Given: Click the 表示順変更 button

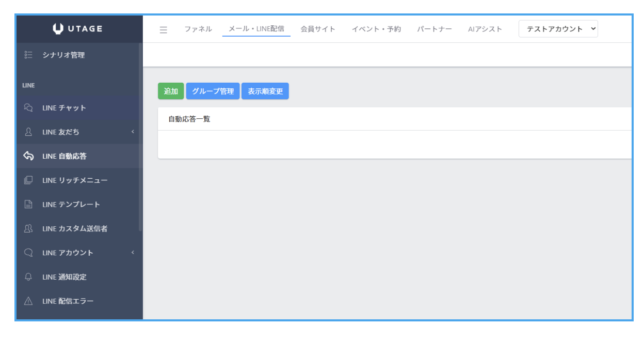Looking at the screenshot, I should pos(265,91).
